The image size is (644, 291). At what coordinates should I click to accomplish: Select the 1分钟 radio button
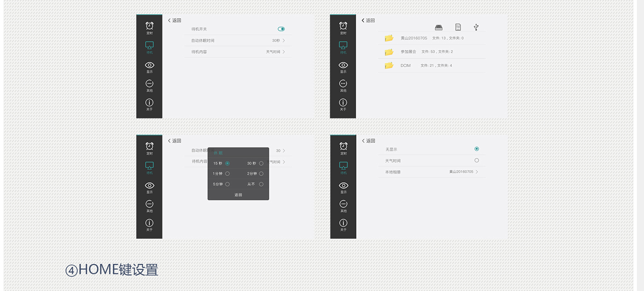click(x=228, y=173)
